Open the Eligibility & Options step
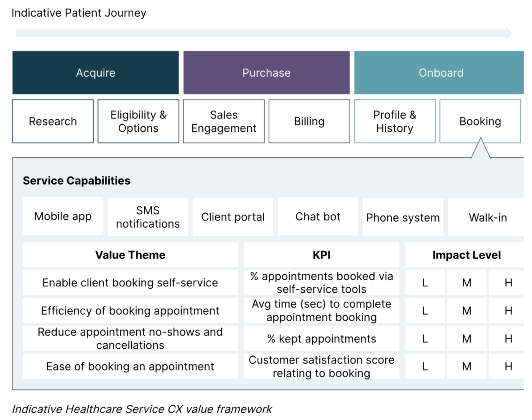This screenshot has height=420, width=532. (138, 121)
